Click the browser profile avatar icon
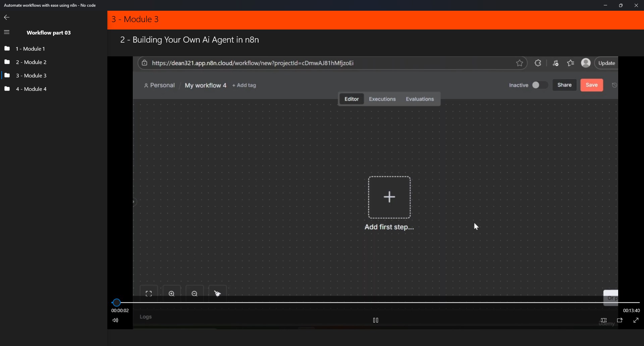The height and width of the screenshot is (346, 644). (x=586, y=63)
